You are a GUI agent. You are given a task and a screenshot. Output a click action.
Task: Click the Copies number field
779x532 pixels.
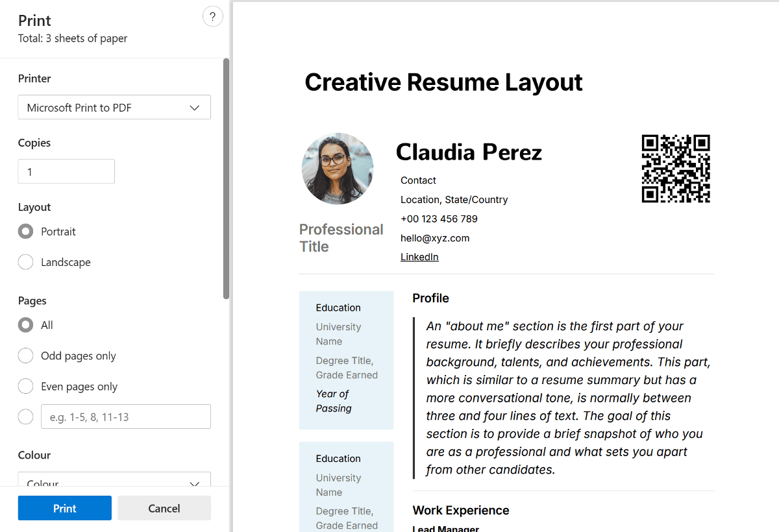(x=66, y=171)
